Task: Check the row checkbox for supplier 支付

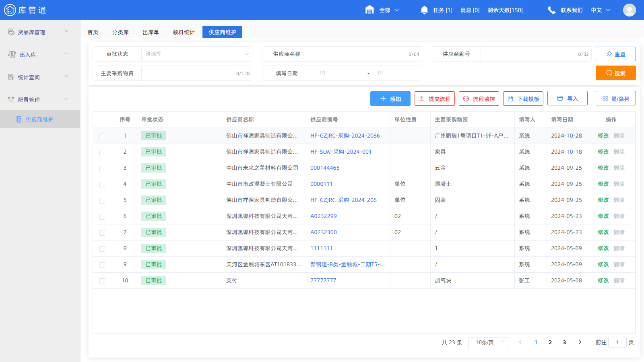Action: (x=103, y=281)
